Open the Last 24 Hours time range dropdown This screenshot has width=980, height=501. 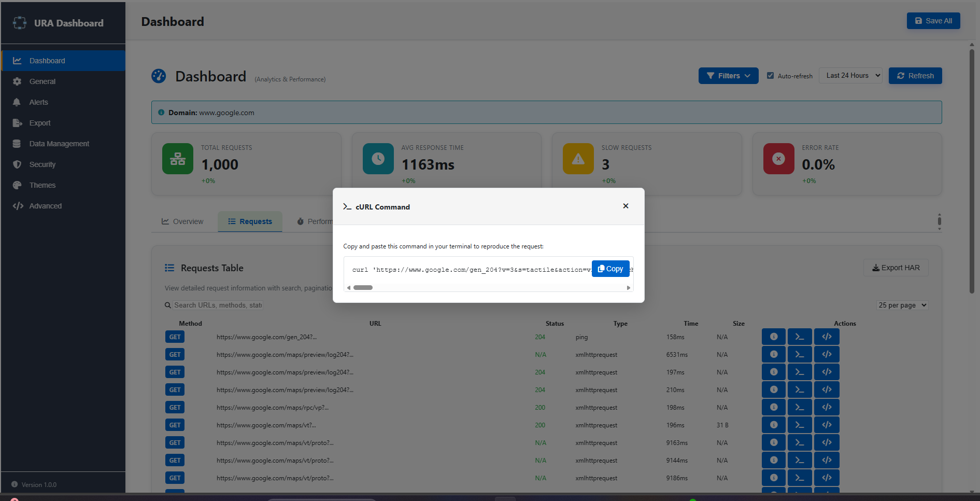(x=850, y=76)
